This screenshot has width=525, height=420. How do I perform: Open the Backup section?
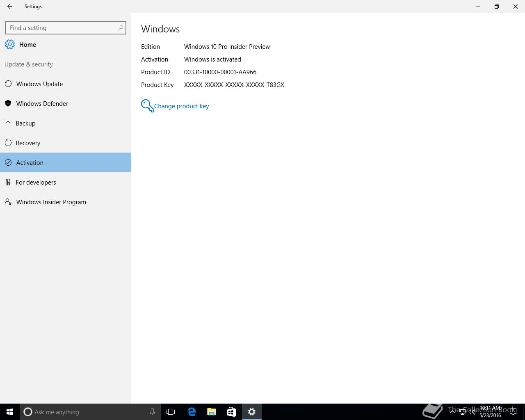66,123
